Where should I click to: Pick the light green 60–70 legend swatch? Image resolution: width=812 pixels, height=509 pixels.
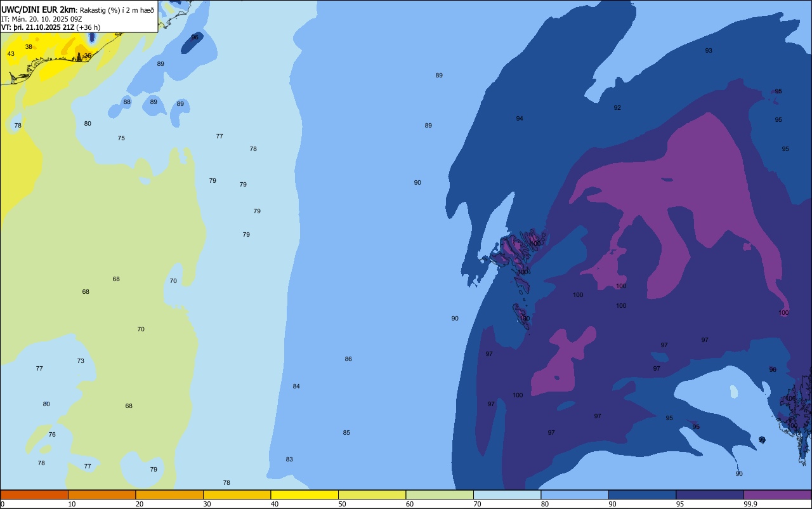(440, 494)
